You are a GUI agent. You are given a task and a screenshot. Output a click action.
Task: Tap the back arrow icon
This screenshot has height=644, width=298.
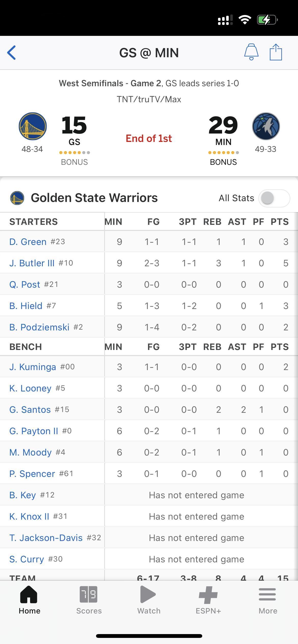[x=12, y=53]
